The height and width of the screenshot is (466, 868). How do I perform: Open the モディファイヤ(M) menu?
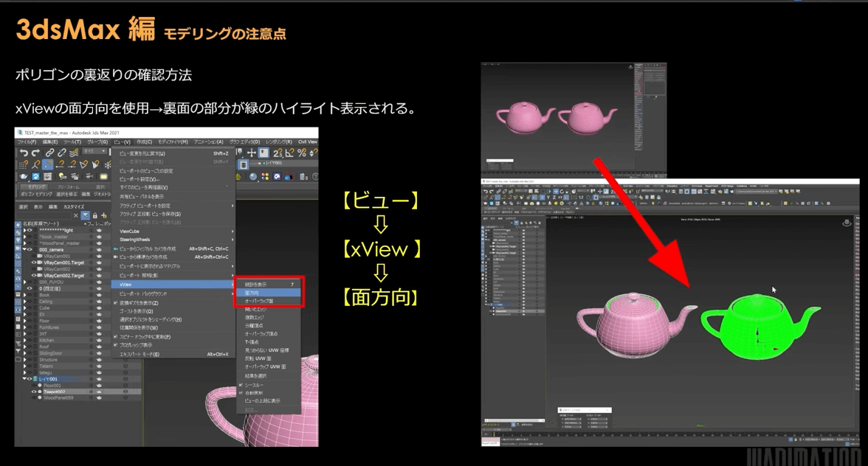pos(173,142)
